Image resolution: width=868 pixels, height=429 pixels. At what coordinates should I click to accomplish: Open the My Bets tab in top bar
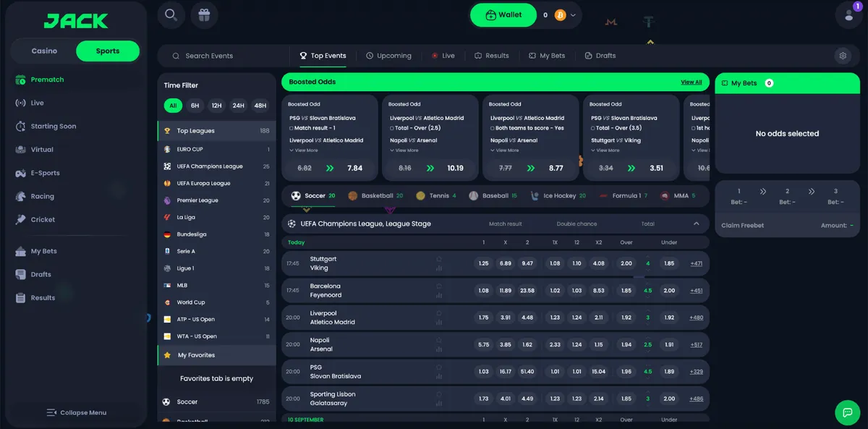(547, 56)
